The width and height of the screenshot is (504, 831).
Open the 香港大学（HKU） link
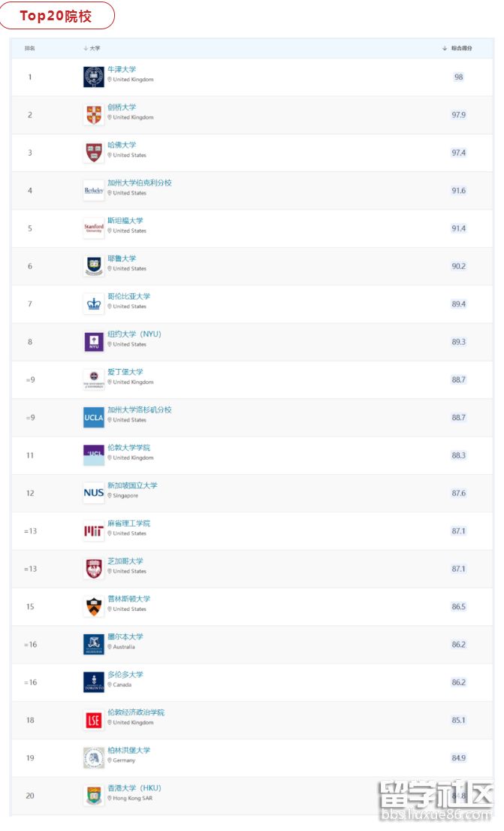click(134, 788)
